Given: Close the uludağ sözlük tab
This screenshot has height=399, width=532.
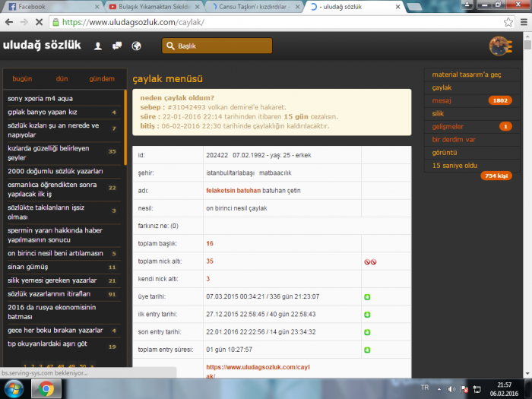Looking at the screenshot, I should click(x=397, y=6).
